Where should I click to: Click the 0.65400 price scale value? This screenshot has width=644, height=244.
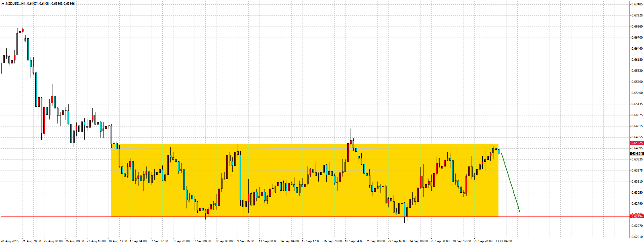637,93
